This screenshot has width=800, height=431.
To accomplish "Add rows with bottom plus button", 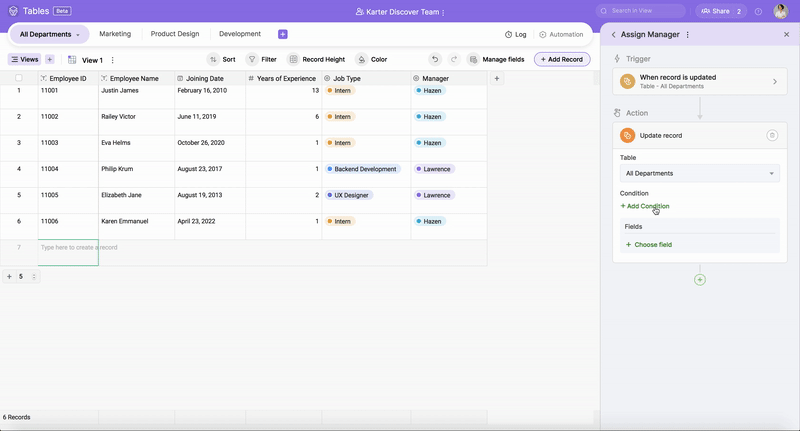I will (x=9, y=276).
